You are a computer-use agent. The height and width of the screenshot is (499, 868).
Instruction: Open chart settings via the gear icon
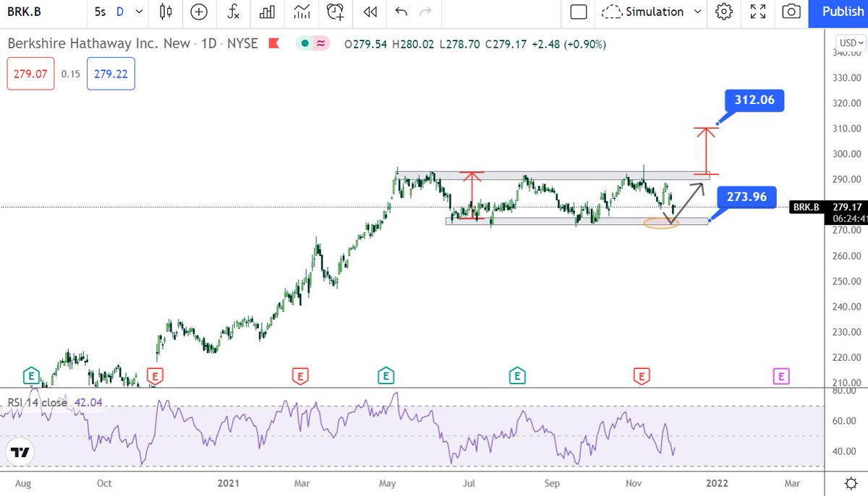click(x=724, y=12)
